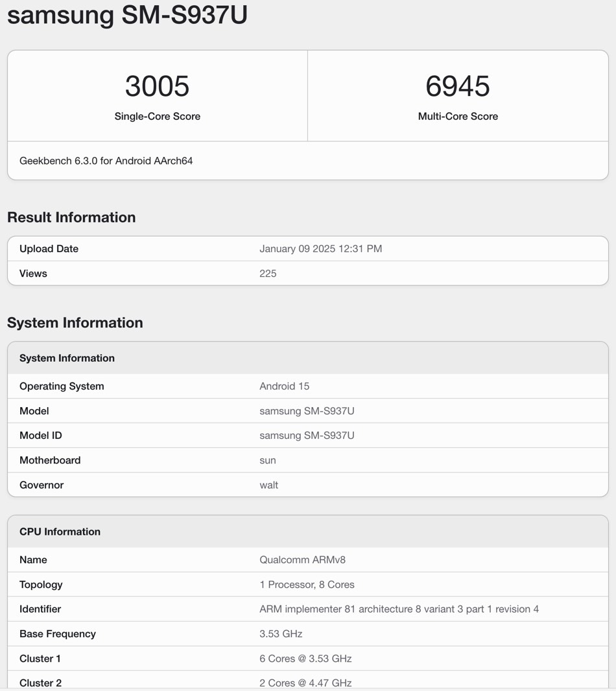Select the views count 225
This screenshot has height=691, width=616.
[268, 274]
